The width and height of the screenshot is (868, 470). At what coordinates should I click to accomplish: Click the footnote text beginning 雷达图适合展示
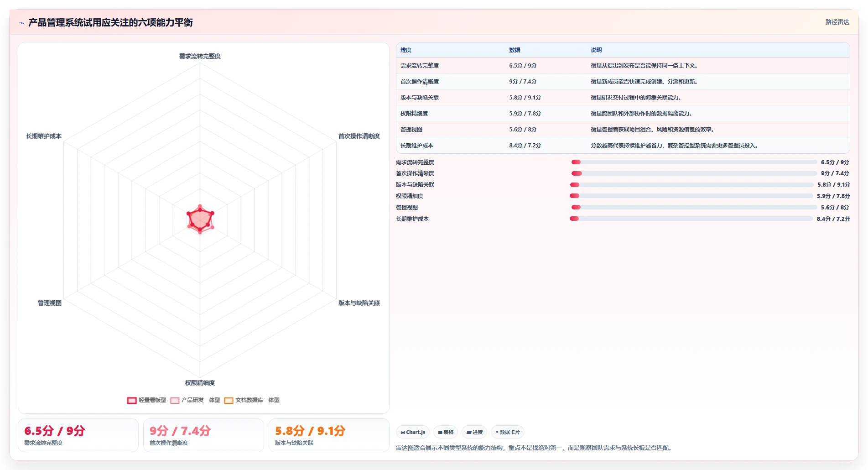click(x=535, y=448)
